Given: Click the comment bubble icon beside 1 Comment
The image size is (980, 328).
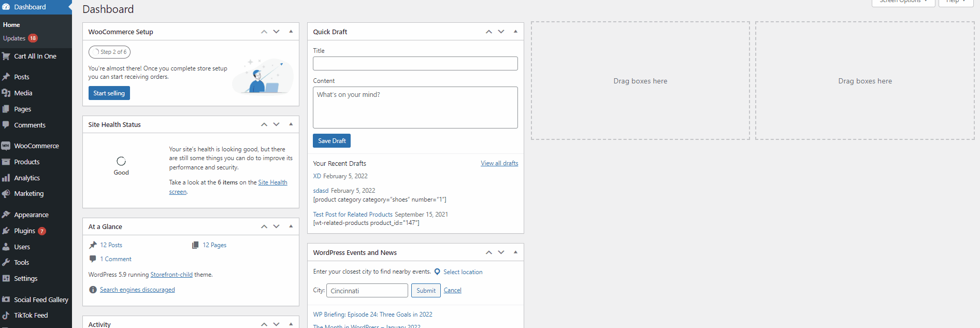Looking at the screenshot, I should point(93,259).
